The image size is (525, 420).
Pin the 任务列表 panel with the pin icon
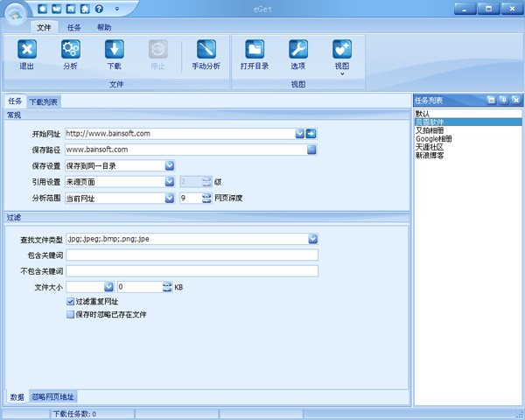504,100
